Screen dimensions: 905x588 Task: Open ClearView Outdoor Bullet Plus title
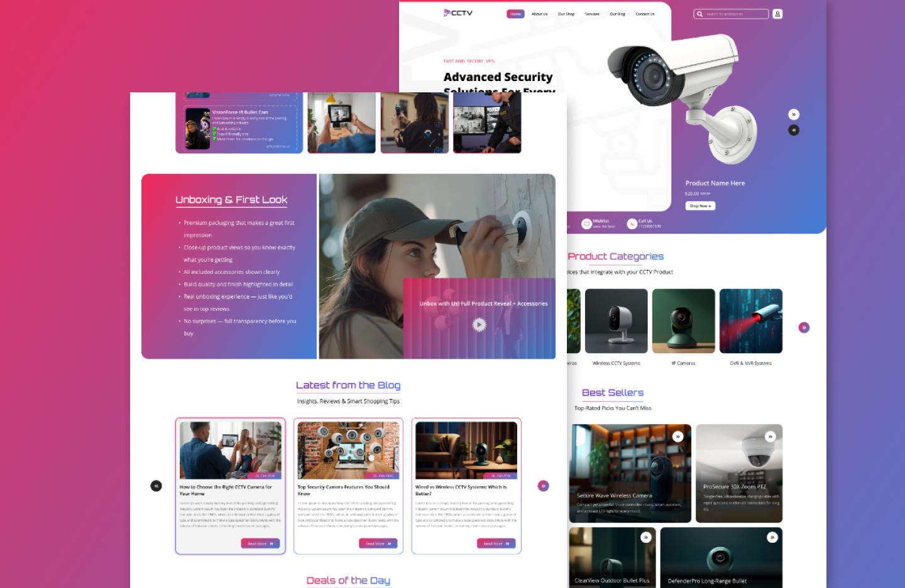point(612,581)
